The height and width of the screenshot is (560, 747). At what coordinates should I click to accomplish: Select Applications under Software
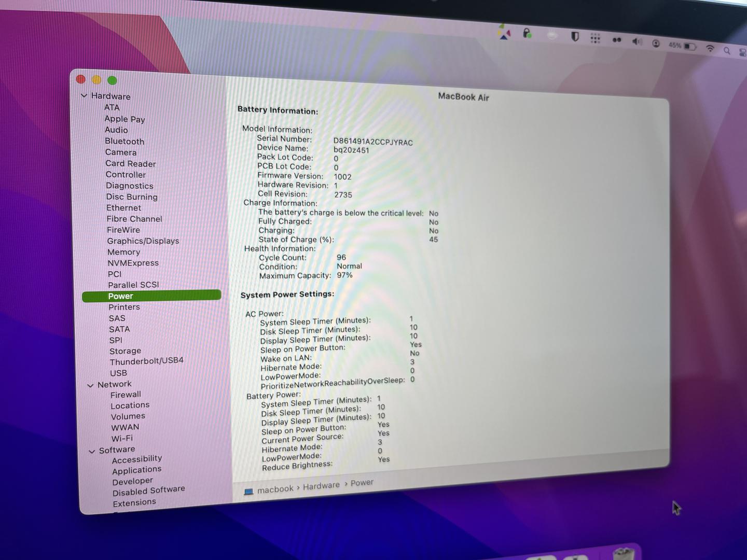pyautogui.click(x=137, y=470)
